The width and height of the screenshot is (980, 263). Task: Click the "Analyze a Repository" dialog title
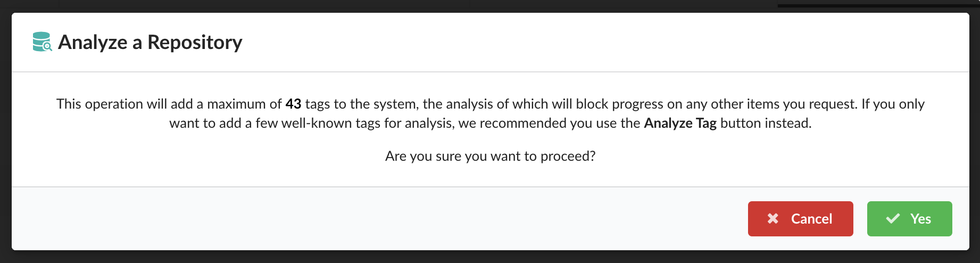point(150,42)
